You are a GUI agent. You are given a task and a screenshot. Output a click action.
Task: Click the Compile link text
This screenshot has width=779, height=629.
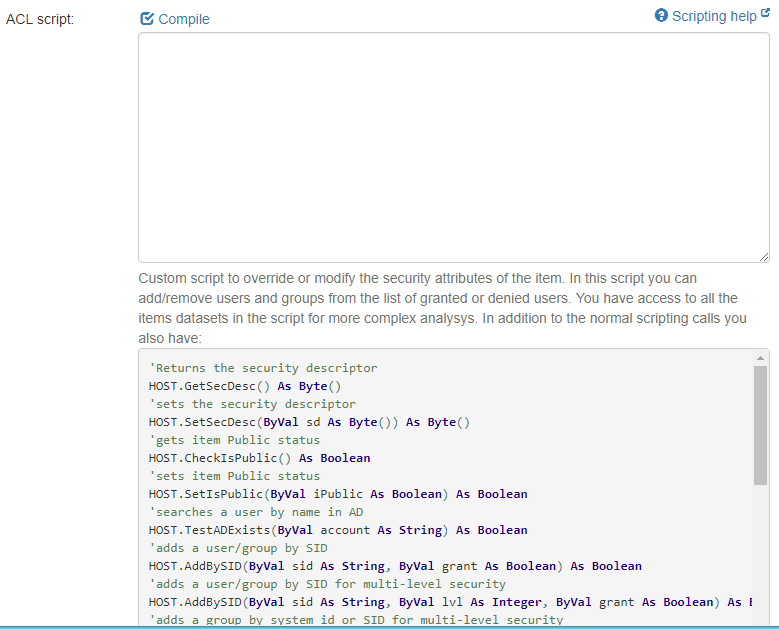pos(184,19)
